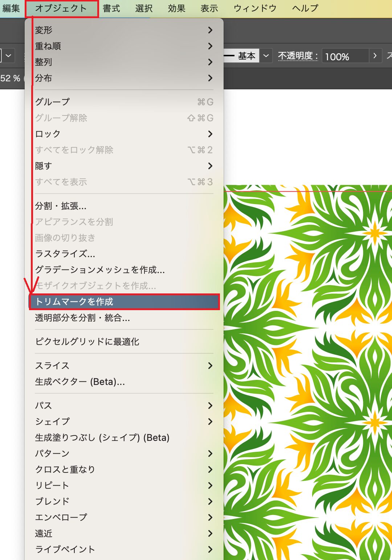Expand the パターン submenu
The image size is (392, 560).
point(124,454)
